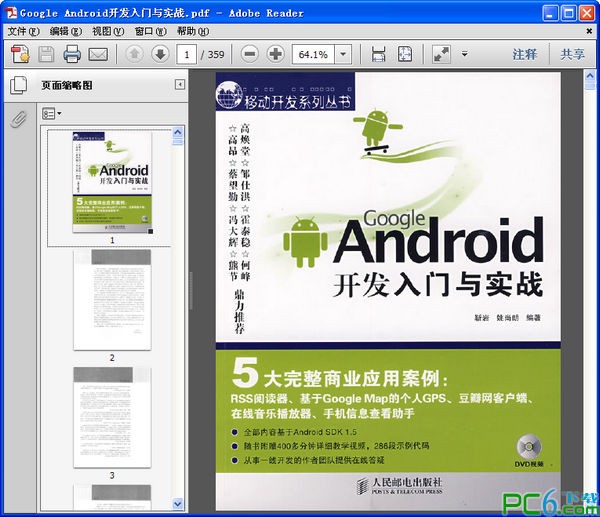Click the Create PDF online icon
This screenshot has height=517, width=600.
[x=20, y=54]
